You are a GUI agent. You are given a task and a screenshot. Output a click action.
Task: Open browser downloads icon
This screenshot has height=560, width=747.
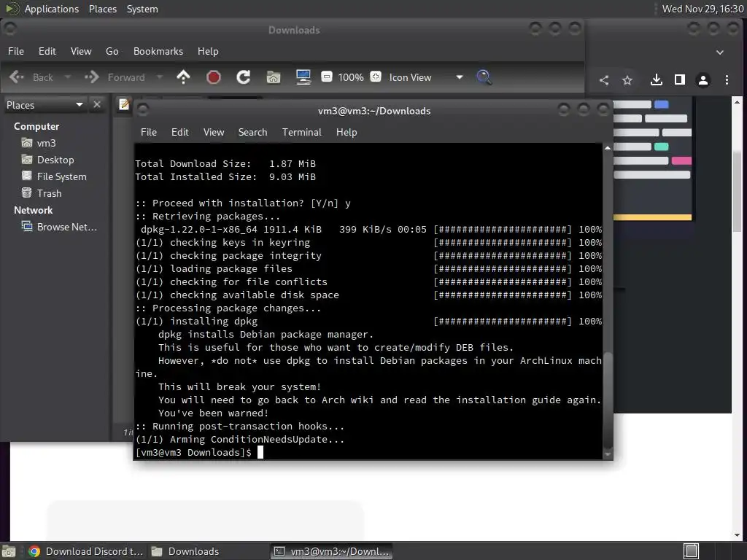pos(657,80)
